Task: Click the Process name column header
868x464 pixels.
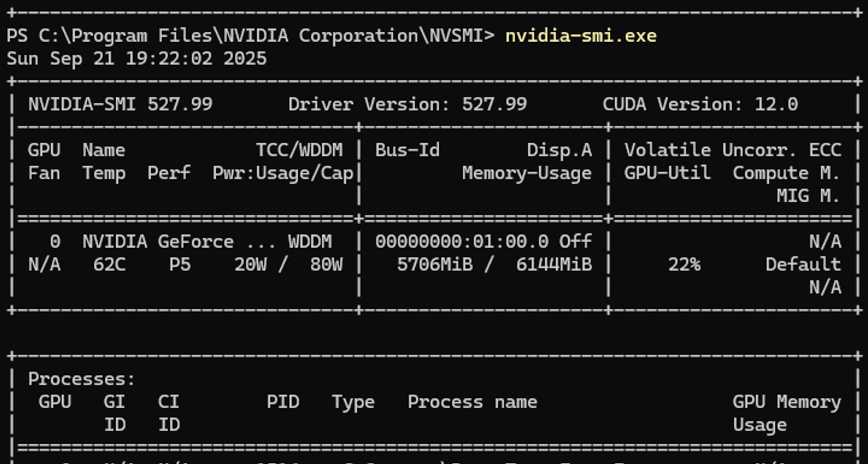Action: point(472,402)
